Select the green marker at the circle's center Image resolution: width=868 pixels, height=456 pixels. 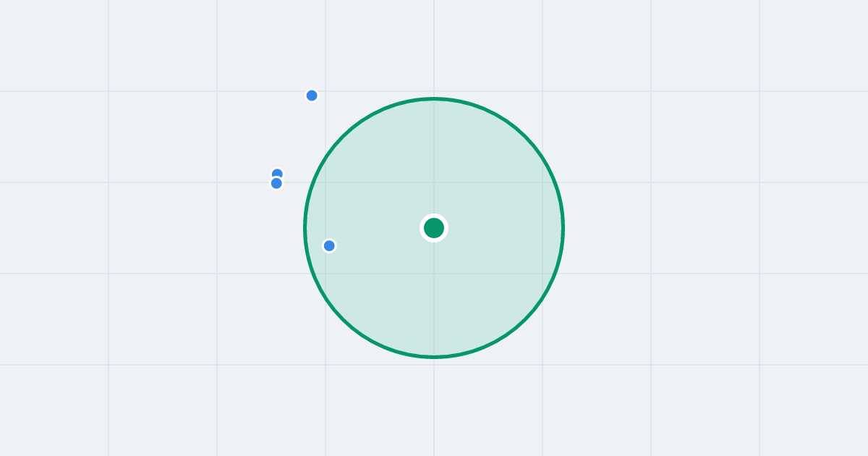pyautogui.click(x=434, y=228)
